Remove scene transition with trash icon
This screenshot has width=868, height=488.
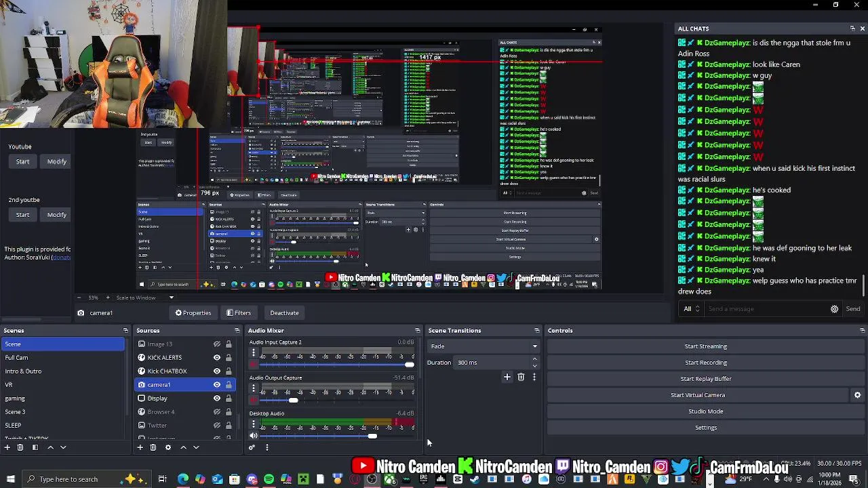(x=521, y=377)
